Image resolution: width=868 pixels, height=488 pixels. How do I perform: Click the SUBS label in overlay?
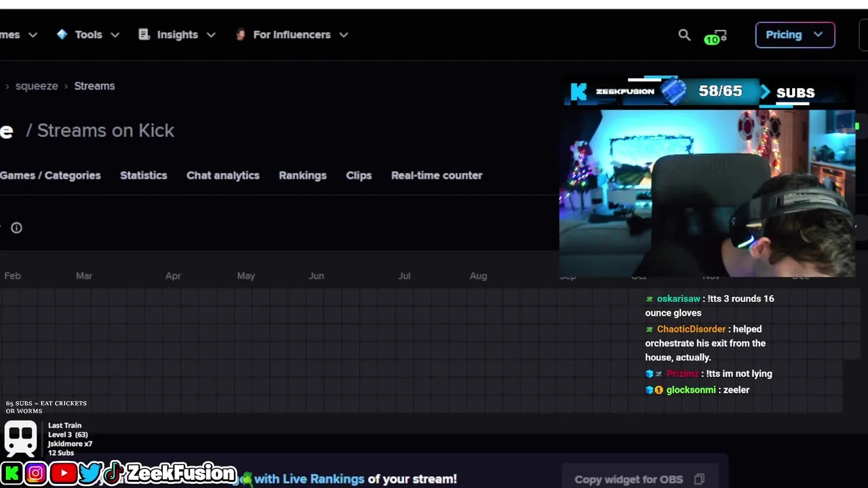795,93
